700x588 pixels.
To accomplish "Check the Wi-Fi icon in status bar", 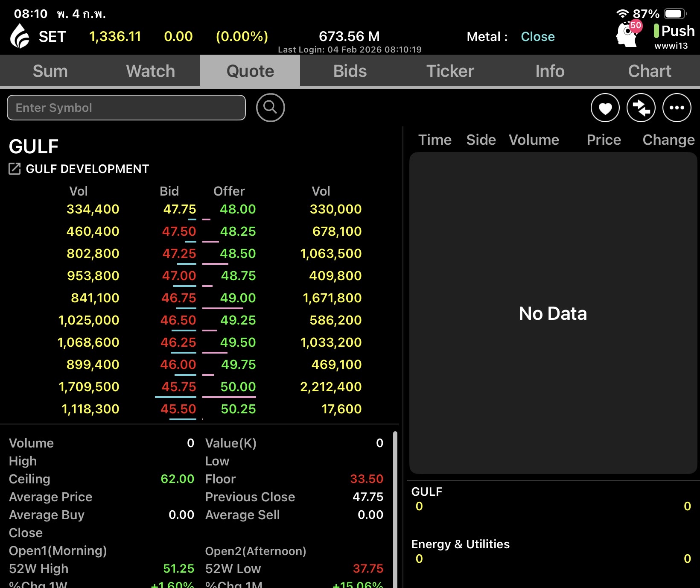I will [622, 14].
